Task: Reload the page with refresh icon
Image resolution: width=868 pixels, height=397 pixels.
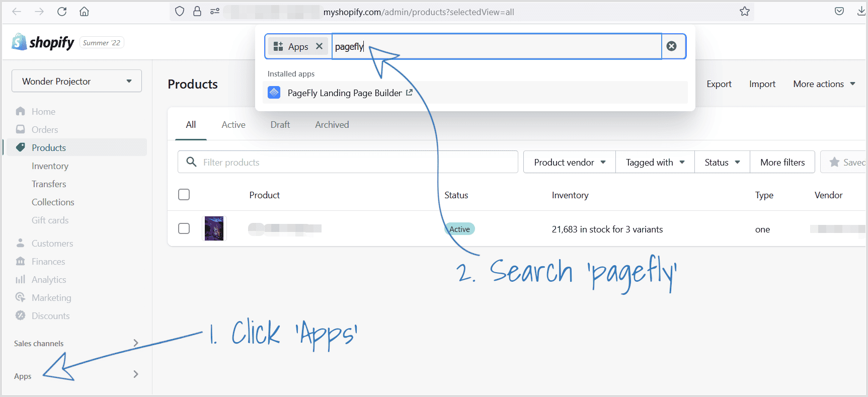Action: click(62, 12)
